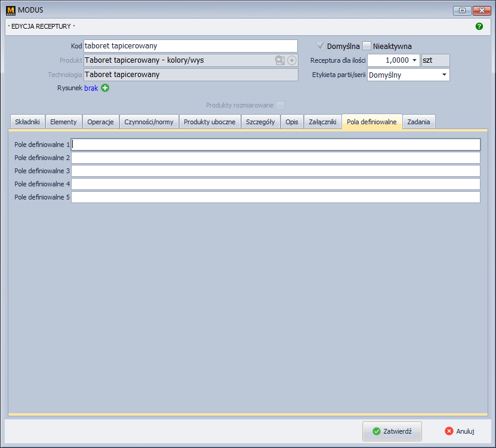Viewport: 496px width, 448px height.
Task: Click the Kod text field
Action: click(x=190, y=46)
